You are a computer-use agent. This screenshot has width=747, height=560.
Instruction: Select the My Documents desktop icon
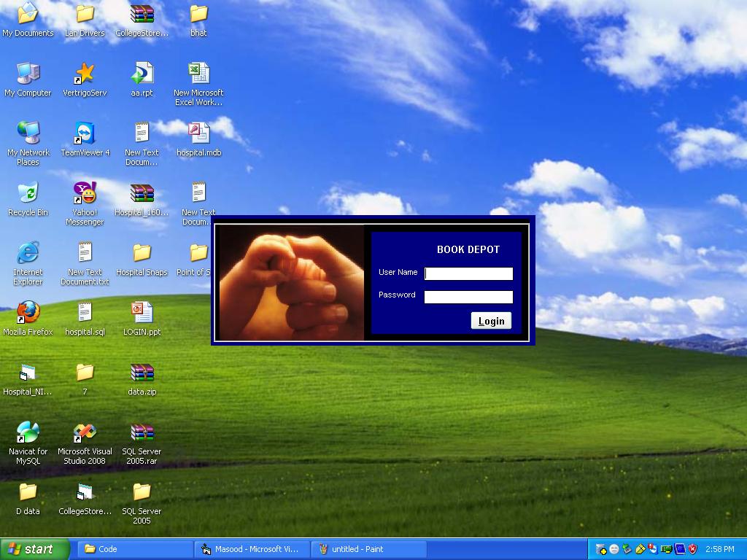[28, 20]
